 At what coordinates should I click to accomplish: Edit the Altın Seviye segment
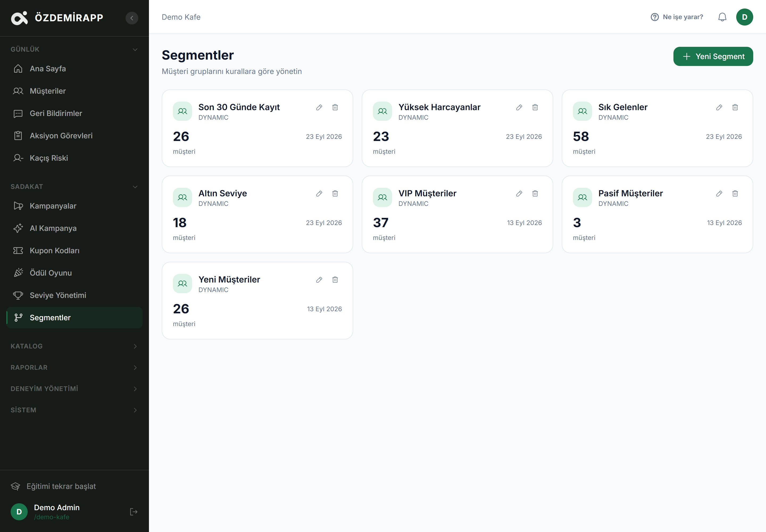[x=319, y=194]
